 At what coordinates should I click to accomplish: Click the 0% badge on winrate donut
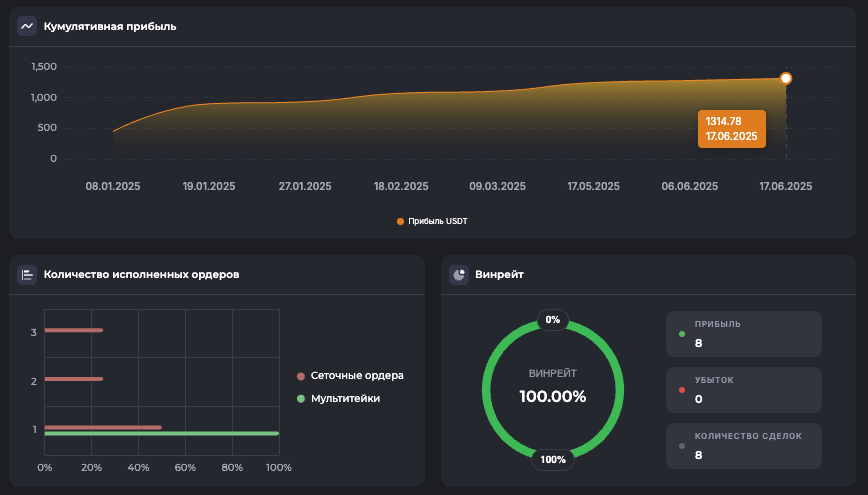click(x=553, y=321)
